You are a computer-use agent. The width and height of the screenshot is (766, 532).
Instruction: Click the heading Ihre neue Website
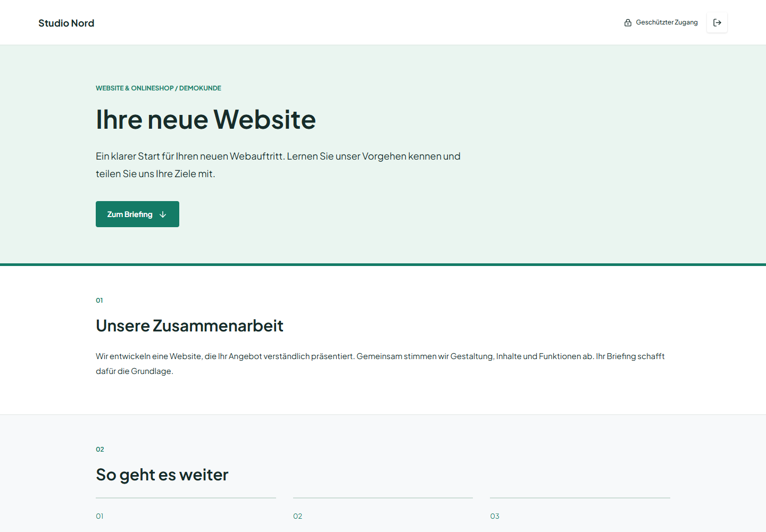206,119
